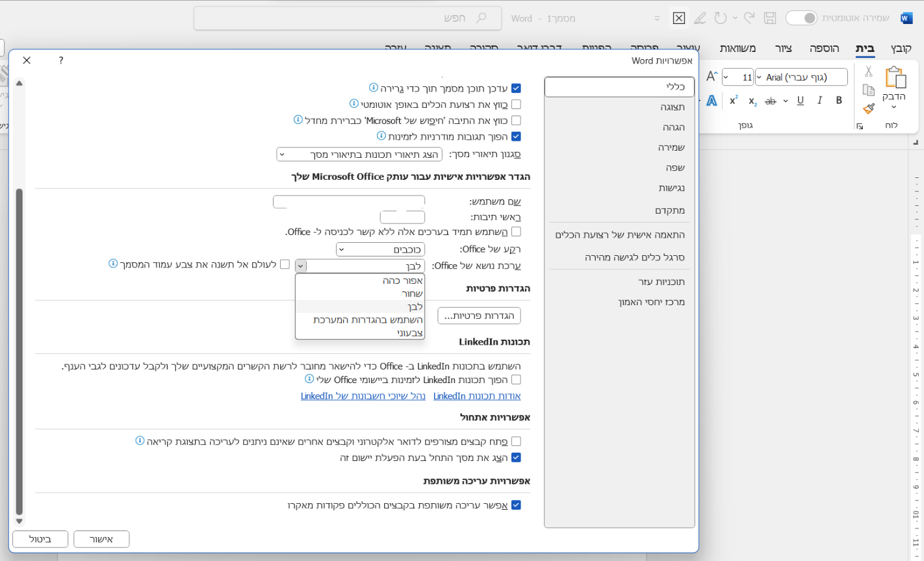This screenshot has height=561, width=924.
Task: Click the Increase Font Size icon
Action: click(712, 77)
